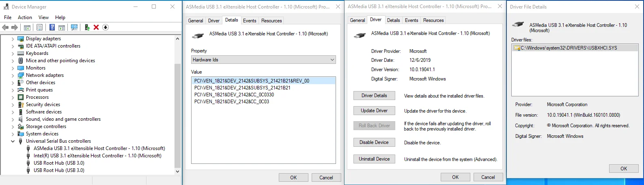Screen dimensions: 644x185
Task: Click the Keyboards category icon
Action: [21, 53]
